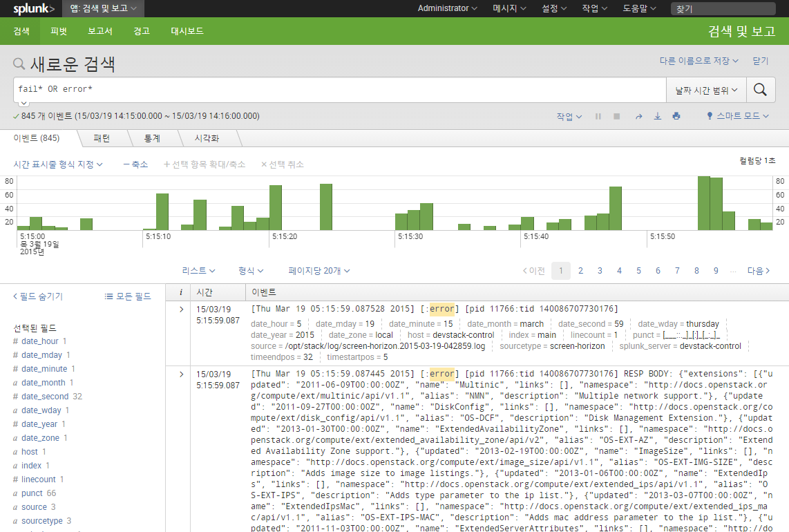Go to 보고서 nav item
Viewport: 789px width, 532px height.
pyautogui.click(x=99, y=31)
